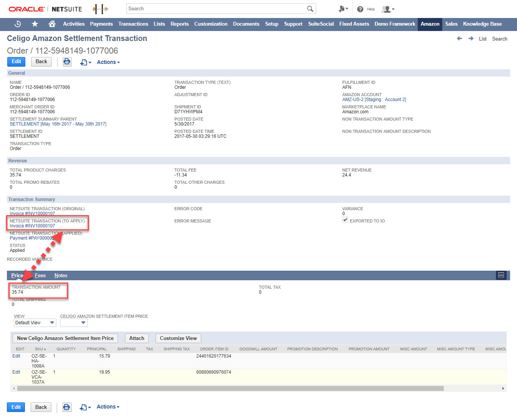Click New Celigo Amazon Settlement Item Price

tap(65, 338)
